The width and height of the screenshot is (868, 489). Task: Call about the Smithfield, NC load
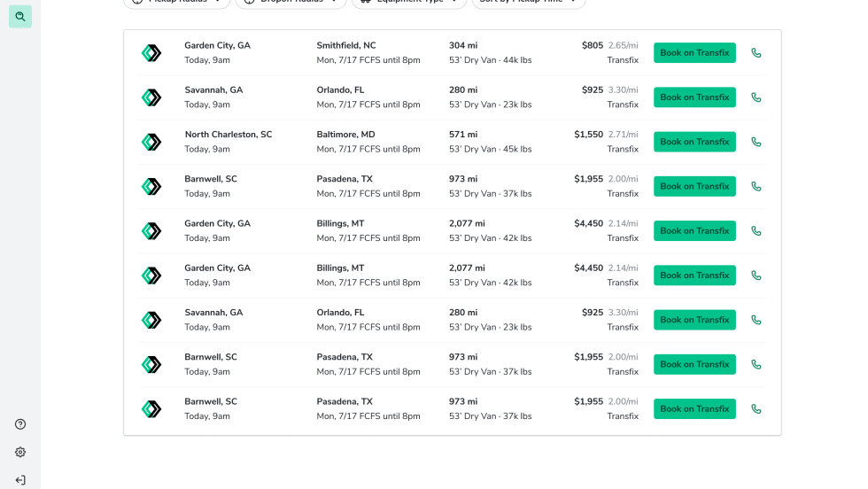(756, 53)
